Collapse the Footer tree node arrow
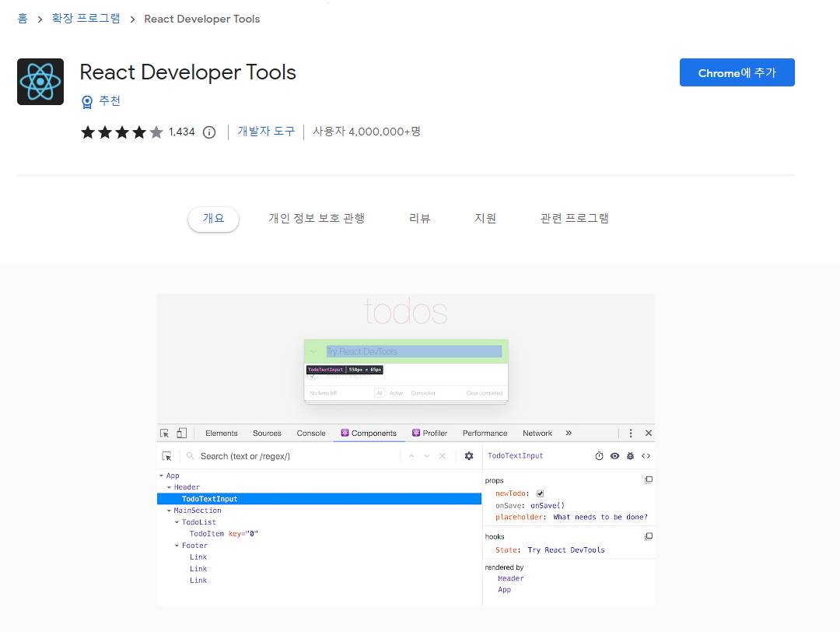This screenshot has width=840, height=632. [177, 546]
